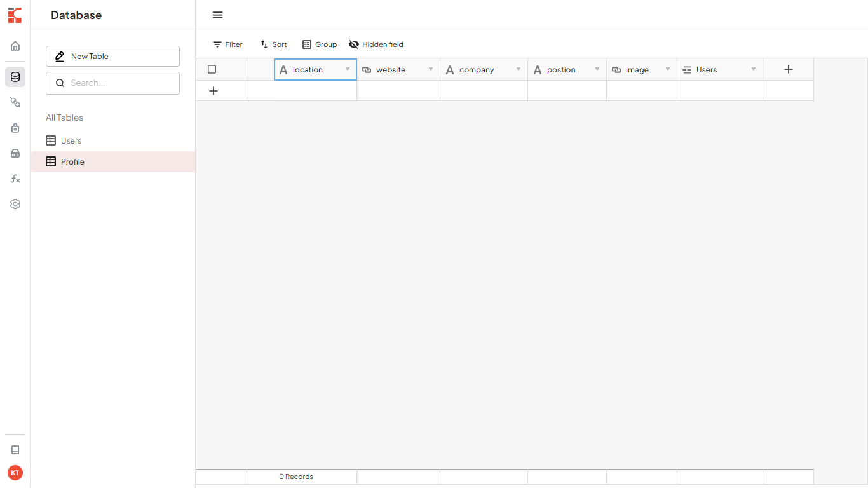
Task: Select the Users table in sidebar
Action: point(71,141)
